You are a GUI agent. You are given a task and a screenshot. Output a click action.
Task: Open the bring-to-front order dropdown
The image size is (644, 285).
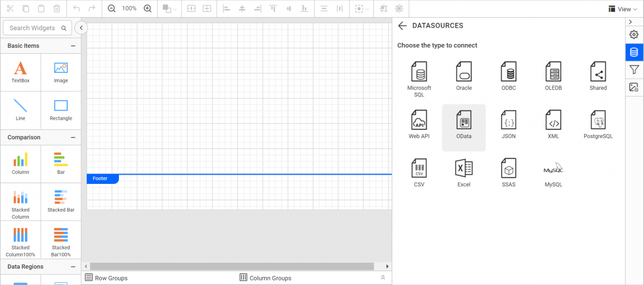click(170, 9)
